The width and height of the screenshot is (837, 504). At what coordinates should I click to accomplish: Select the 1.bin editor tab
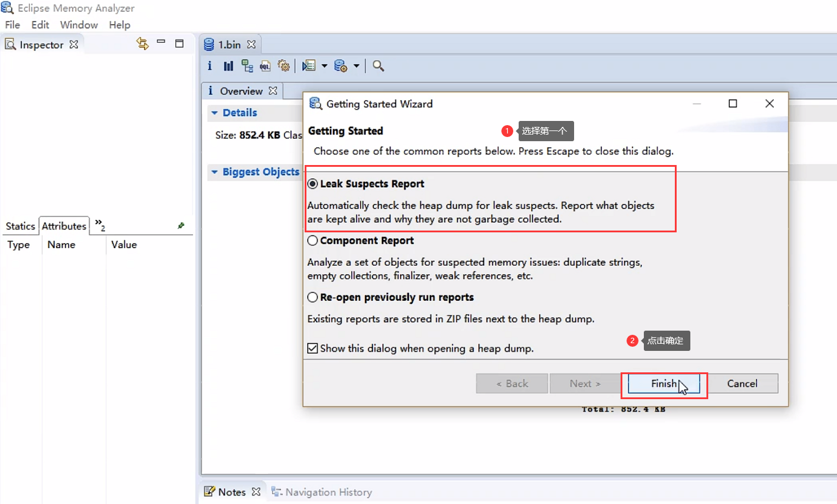click(230, 45)
